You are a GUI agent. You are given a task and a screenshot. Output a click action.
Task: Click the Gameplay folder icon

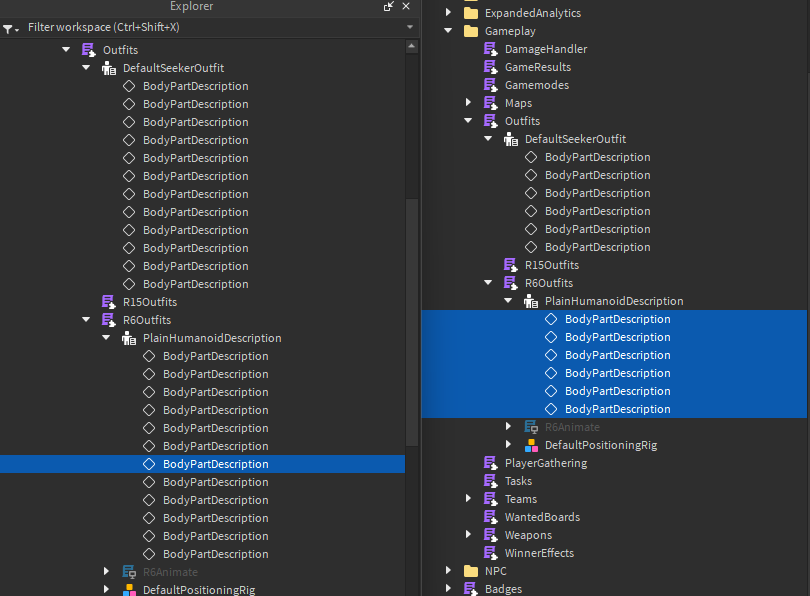(472, 31)
